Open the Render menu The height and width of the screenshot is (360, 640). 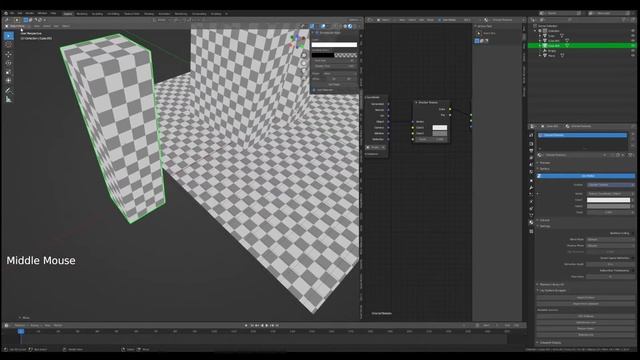pyautogui.click(x=30, y=13)
